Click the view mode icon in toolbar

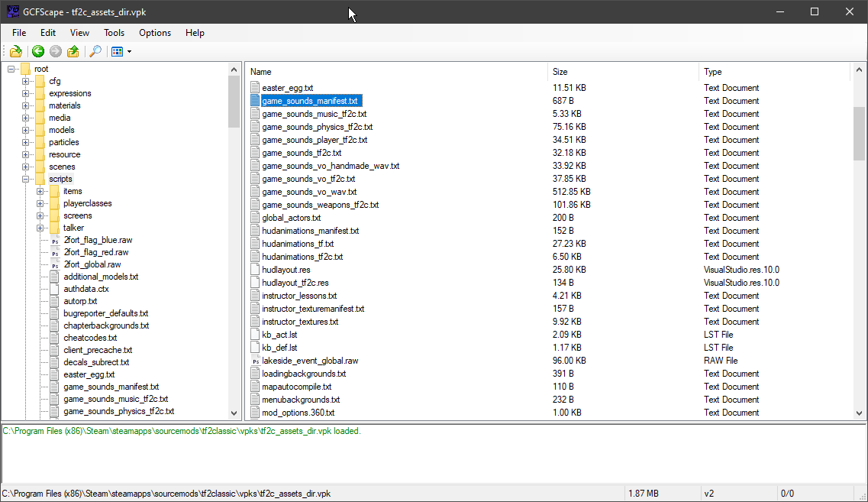tap(117, 51)
